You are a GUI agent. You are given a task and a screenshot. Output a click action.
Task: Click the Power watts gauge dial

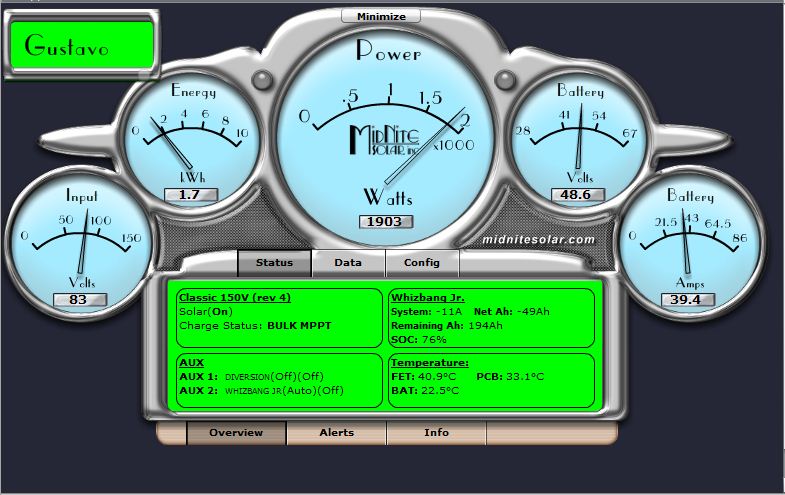tap(385, 138)
